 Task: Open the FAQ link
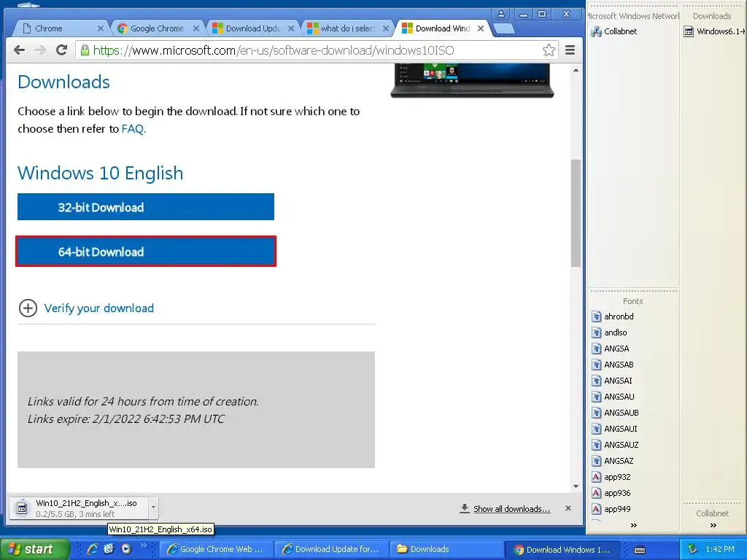133,128
